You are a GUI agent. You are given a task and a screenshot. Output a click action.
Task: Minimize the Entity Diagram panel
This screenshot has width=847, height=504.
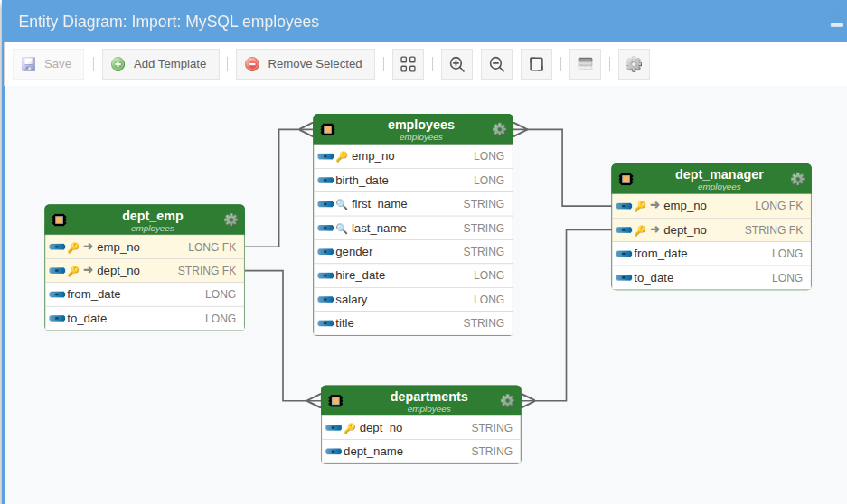pyautogui.click(x=836, y=24)
